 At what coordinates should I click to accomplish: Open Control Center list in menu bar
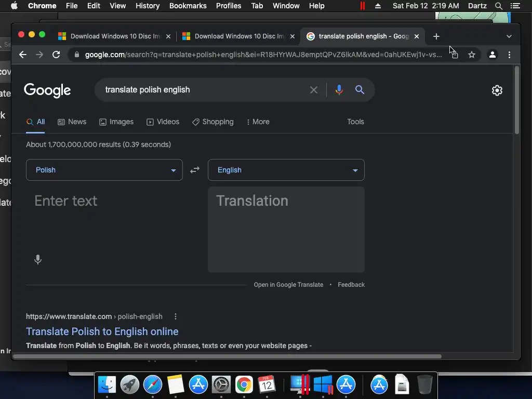coord(515,6)
